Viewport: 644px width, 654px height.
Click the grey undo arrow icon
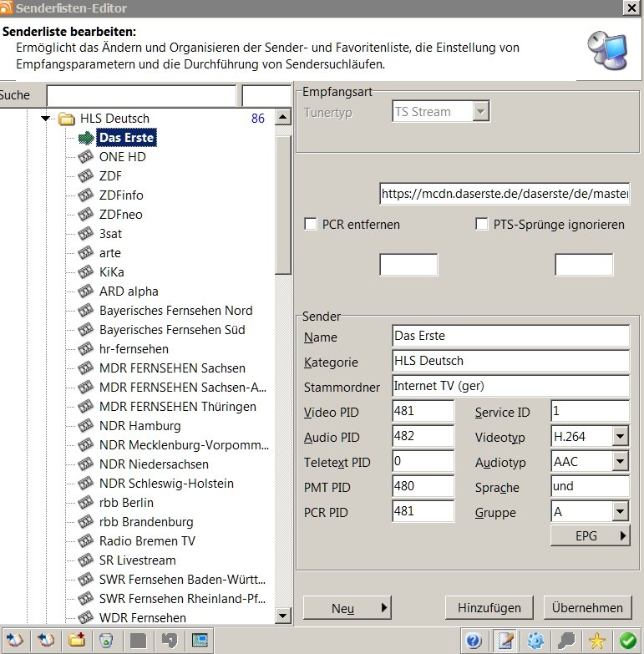170,641
